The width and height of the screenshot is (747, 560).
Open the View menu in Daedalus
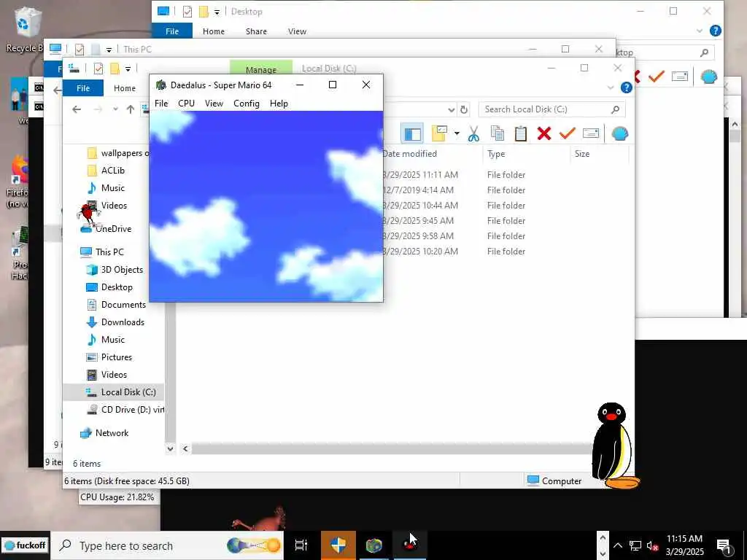click(214, 104)
